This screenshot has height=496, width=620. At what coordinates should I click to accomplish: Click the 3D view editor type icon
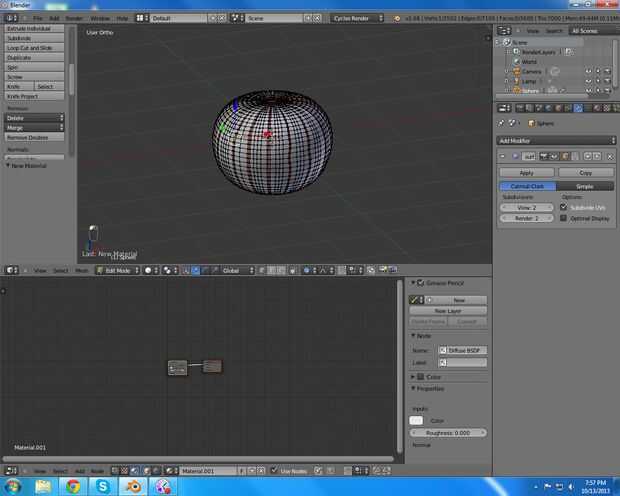[x=11, y=270]
